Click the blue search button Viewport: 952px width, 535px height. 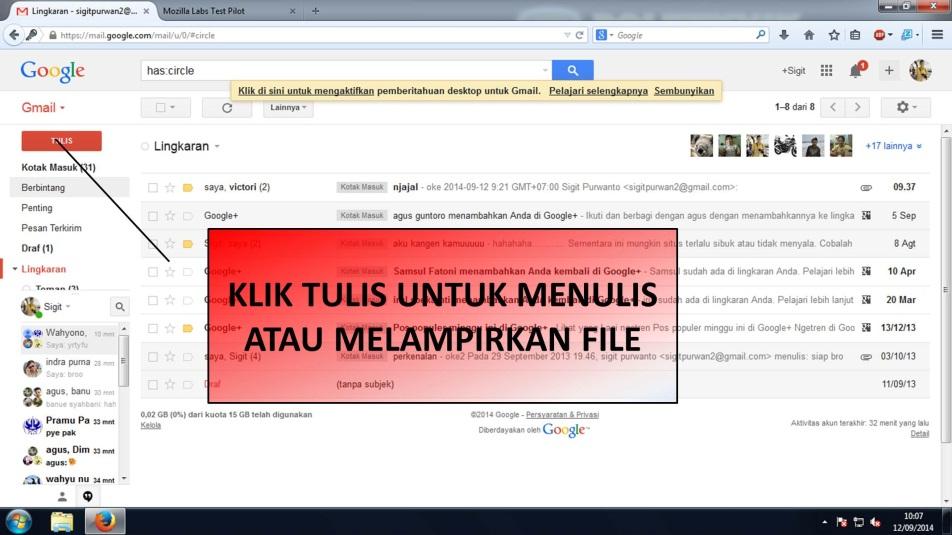coord(573,70)
